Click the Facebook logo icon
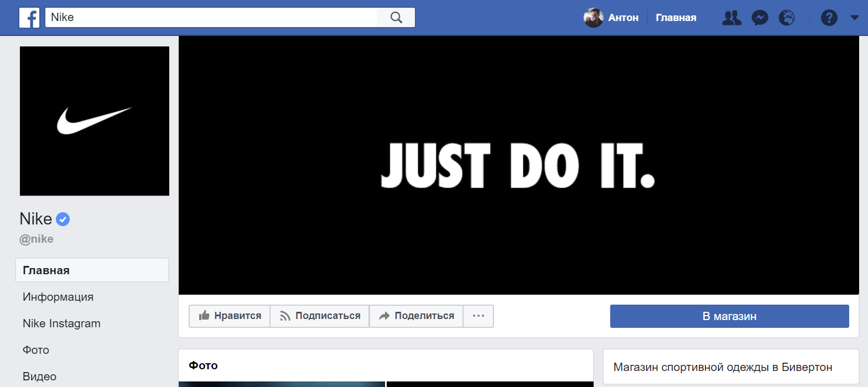 [x=29, y=18]
